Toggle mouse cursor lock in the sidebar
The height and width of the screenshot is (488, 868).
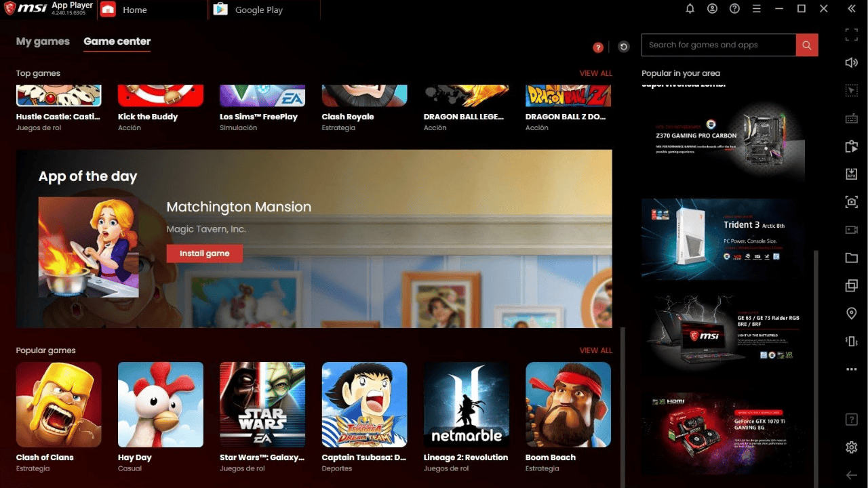852,90
